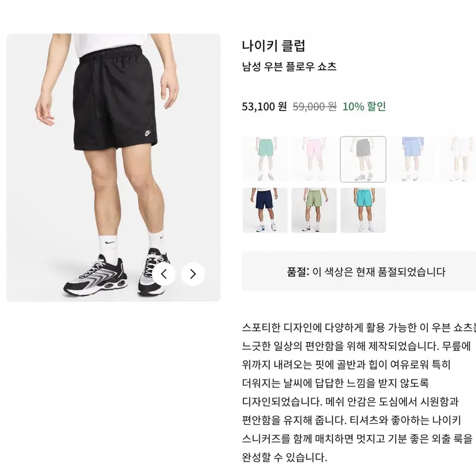Click the struck-through 59,000 원 original price
Image resolution: width=476 pixels, height=476 pixels.
[315, 106]
